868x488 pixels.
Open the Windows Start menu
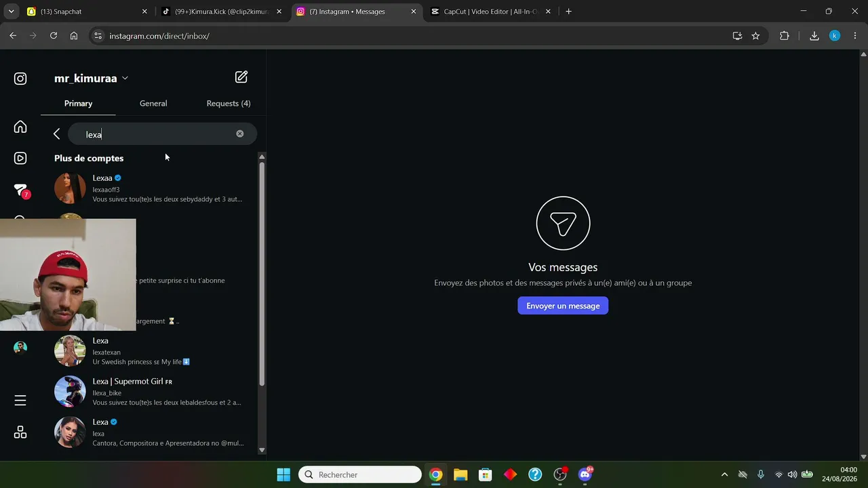coord(283,474)
